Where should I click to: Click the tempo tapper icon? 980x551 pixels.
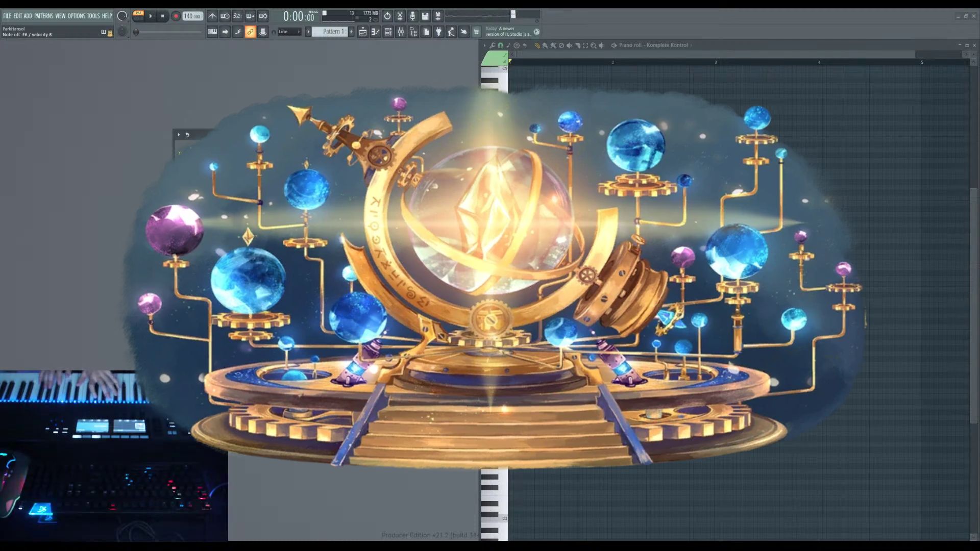(x=451, y=32)
